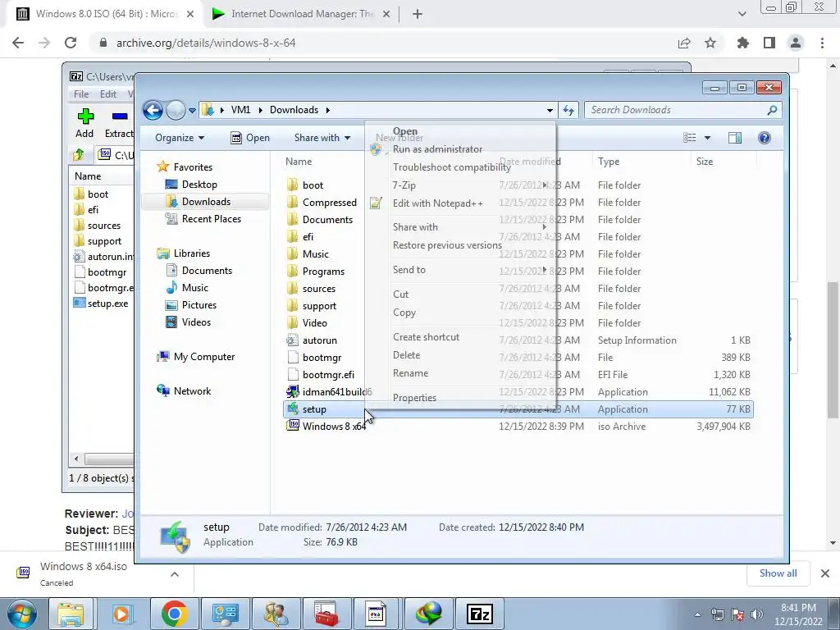840x630 pixels.
Task: Choose Troubleshoot compatibility in context menu
Action: [452, 167]
